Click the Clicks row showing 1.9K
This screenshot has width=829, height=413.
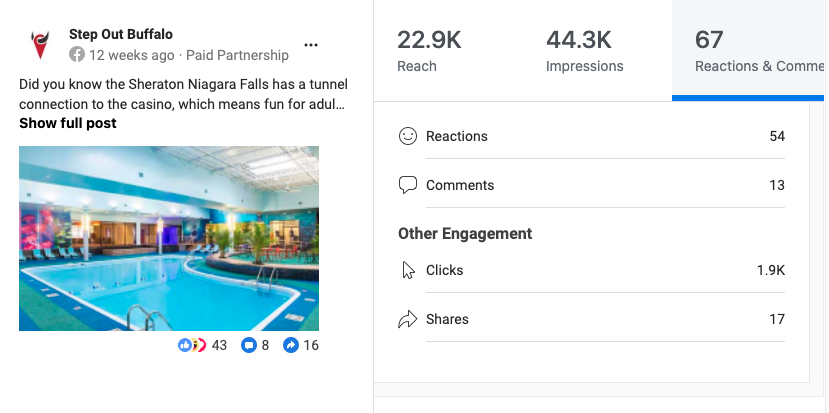click(591, 270)
